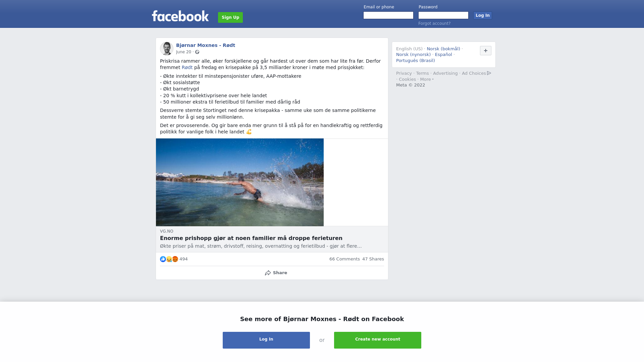Switch language to Norsk (bokmål)
Screen dimensions: 644x362
(443, 49)
